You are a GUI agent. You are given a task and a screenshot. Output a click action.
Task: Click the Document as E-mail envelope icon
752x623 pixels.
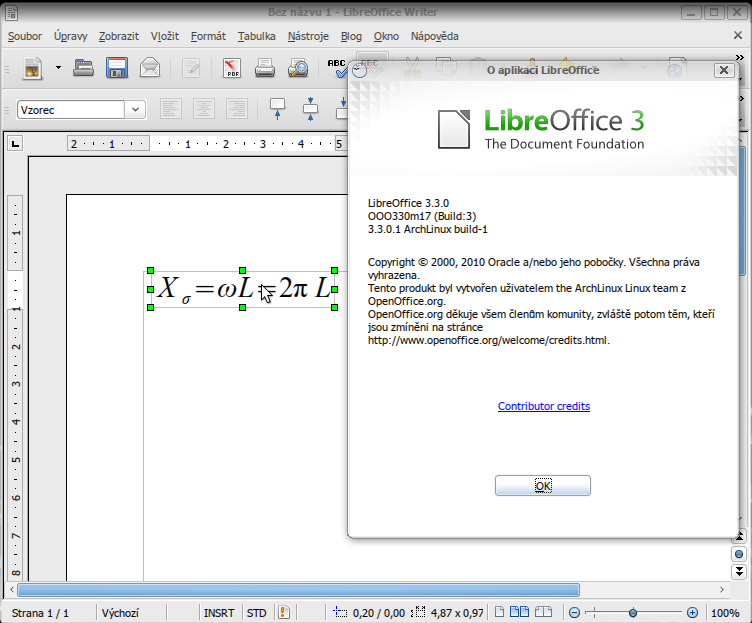(x=150, y=68)
